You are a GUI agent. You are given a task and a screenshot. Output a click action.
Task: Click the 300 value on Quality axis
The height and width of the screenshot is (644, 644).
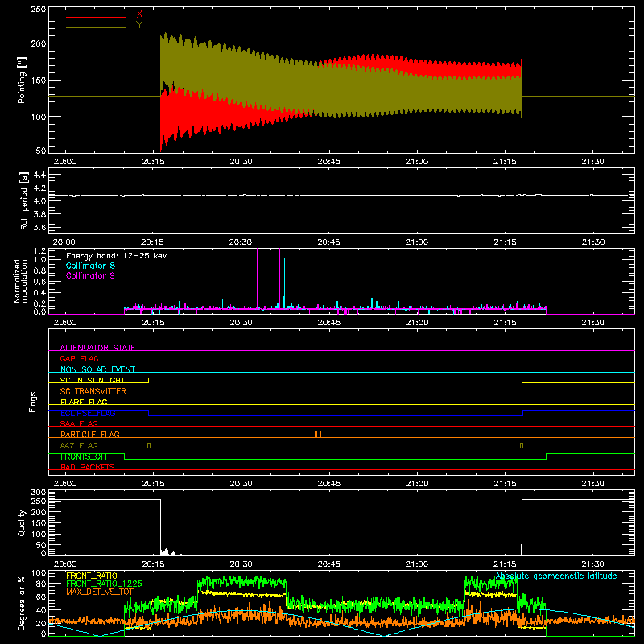38,493
